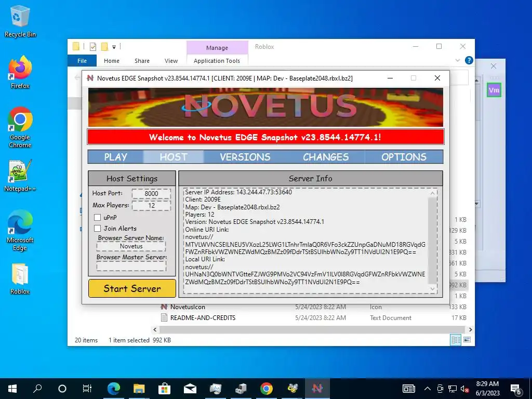This screenshot has width=532, height=399.
Task: Open the Roblox folder on desktop
Action: [20, 278]
